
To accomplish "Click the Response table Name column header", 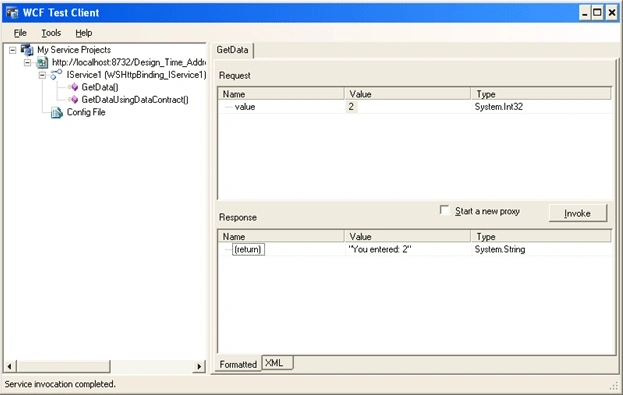I will tap(281, 236).
